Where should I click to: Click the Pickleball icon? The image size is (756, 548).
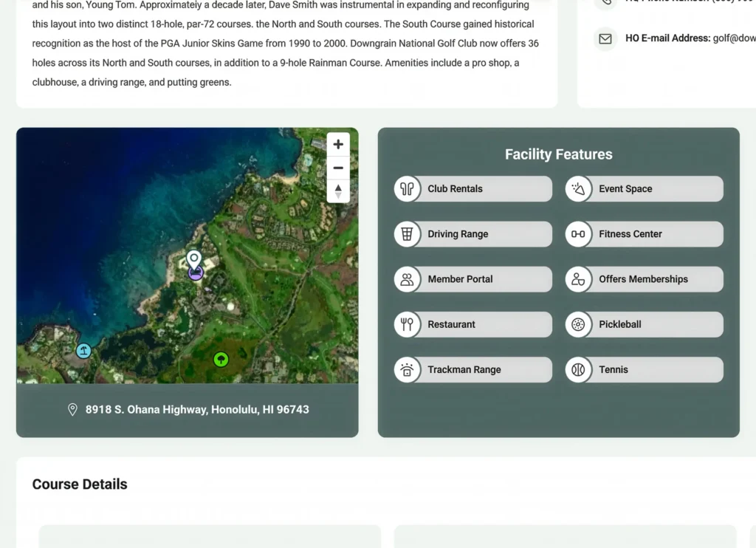pos(578,324)
